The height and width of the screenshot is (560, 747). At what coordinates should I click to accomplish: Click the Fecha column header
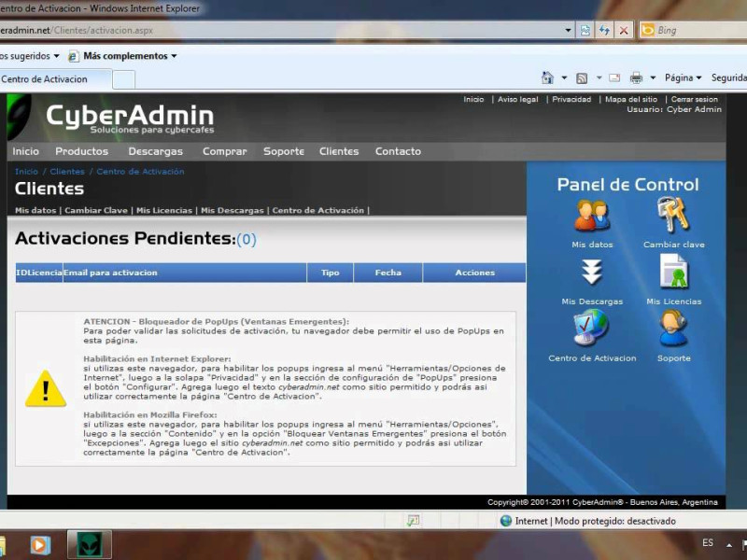coord(388,273)
